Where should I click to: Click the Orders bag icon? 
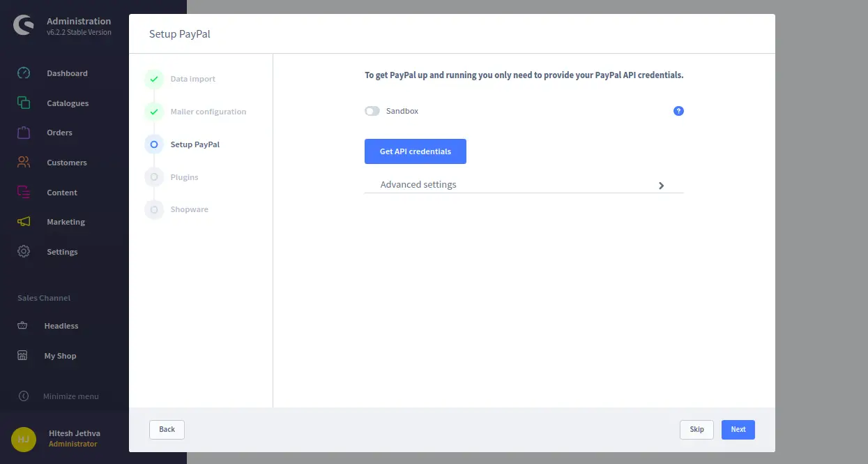24,133
